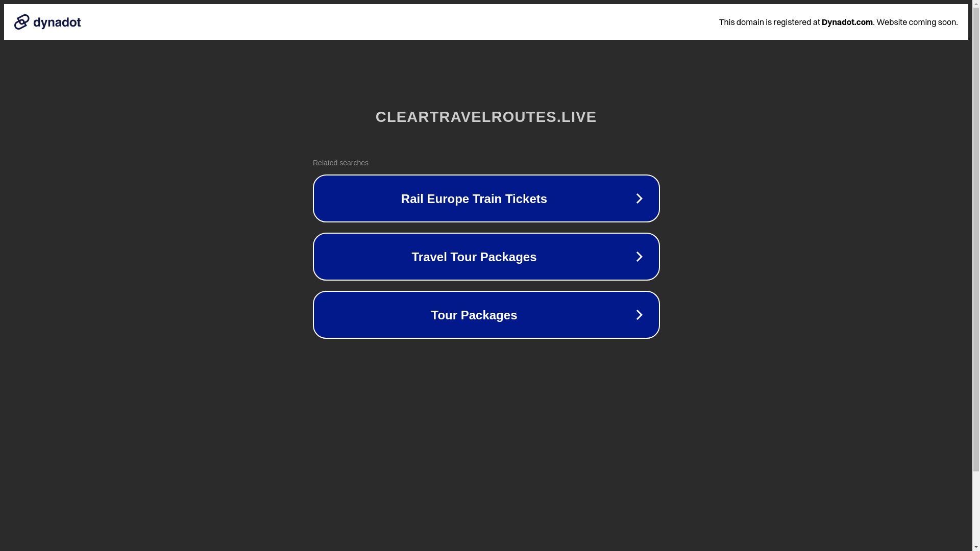
Task: Click 'Website coming soon' notice text
Action: click(917, 22)
